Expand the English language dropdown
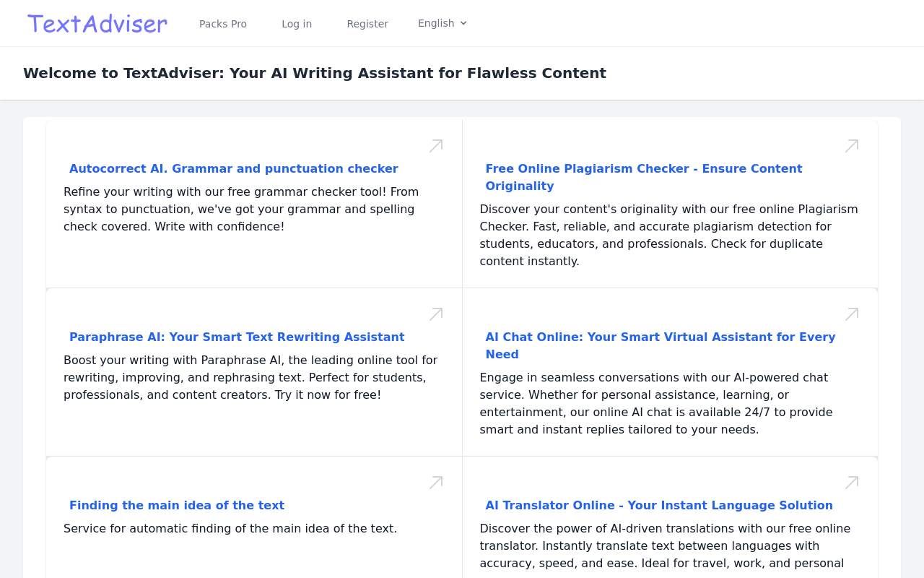The height and width of the screenshot is (578, 924). tap(443, 23)
